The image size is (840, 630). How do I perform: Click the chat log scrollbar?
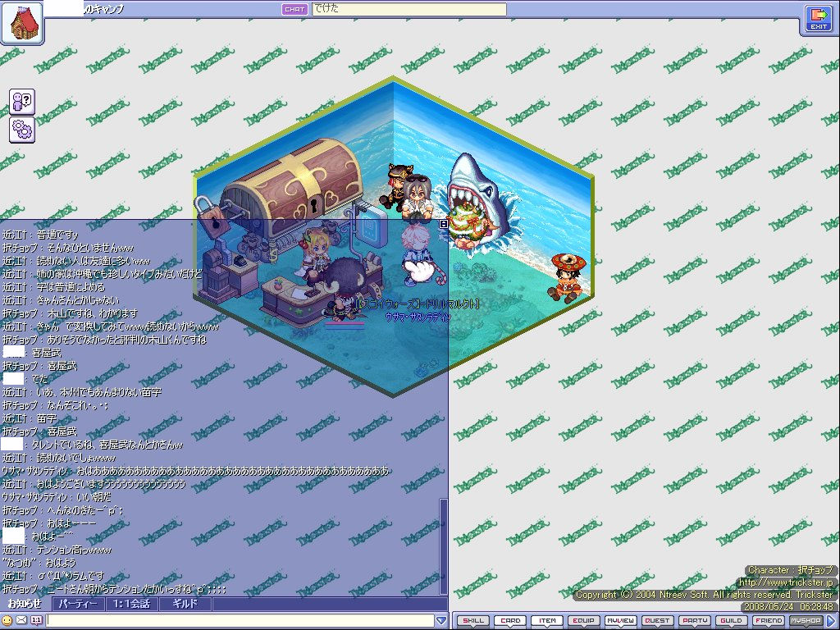click(x=443, y=546)
